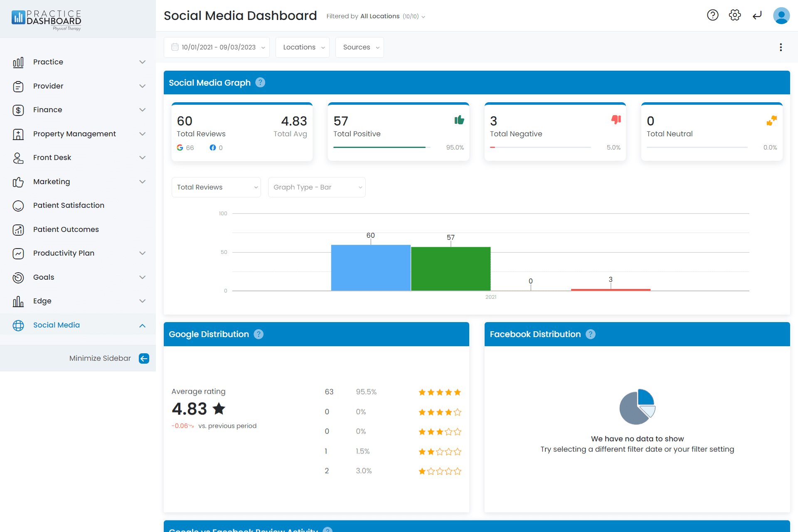Image resolution: width=798 pixels, height=532 pixels.
Task: Click the Total Negative 5.0% progress bar
Action: tap(540, 147)
